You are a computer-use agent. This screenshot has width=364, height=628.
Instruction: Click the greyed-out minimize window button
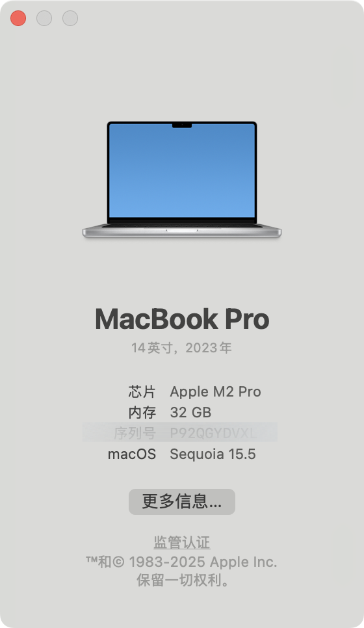[44, 18]
